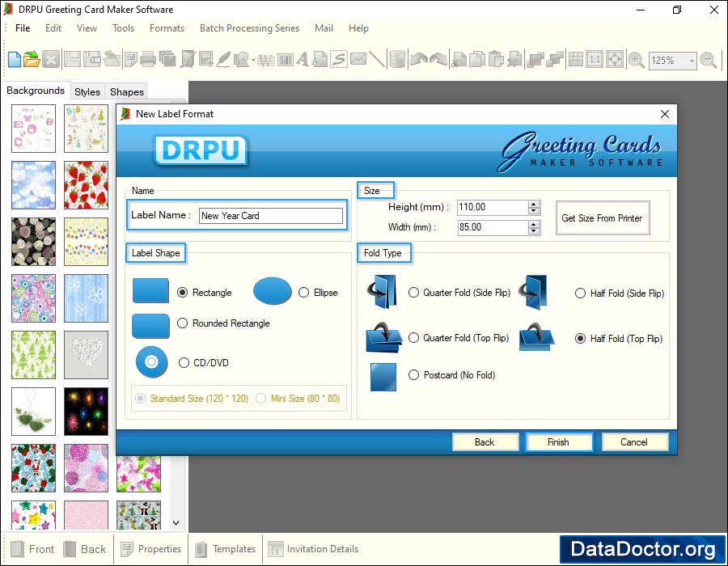Select the diagonal Line drawing tool

[377, 60]
